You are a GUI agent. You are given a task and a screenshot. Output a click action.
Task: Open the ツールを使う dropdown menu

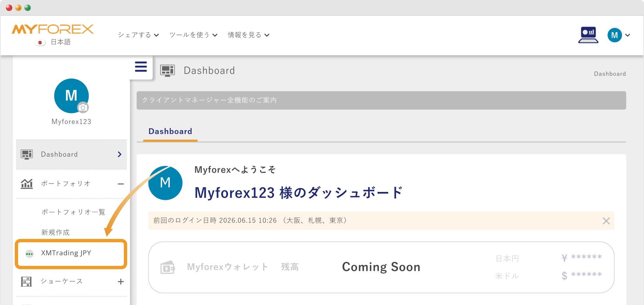click(x=193, y=35)
